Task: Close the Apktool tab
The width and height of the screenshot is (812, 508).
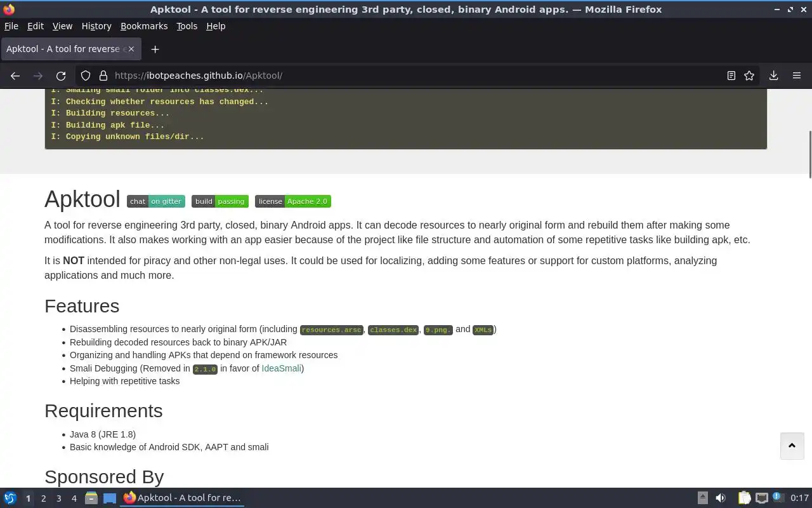Action: pos(131,49)
